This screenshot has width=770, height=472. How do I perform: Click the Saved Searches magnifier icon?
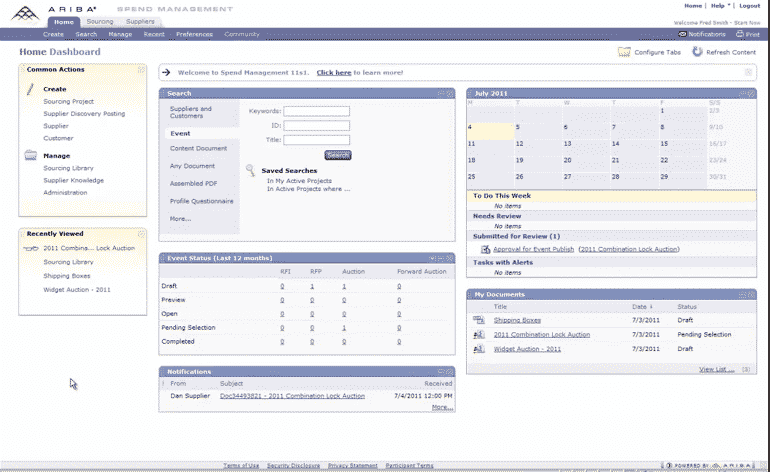coord(251,171)
